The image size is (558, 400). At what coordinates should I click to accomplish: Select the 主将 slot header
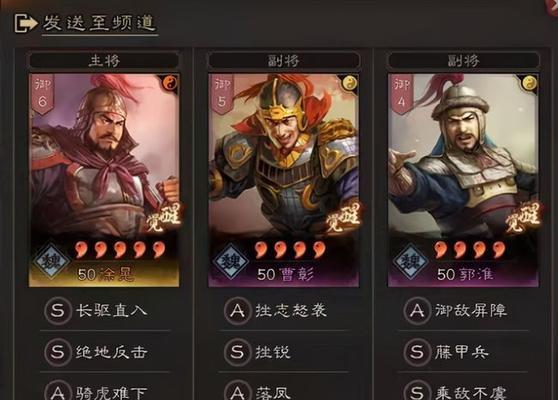(104, 60)
